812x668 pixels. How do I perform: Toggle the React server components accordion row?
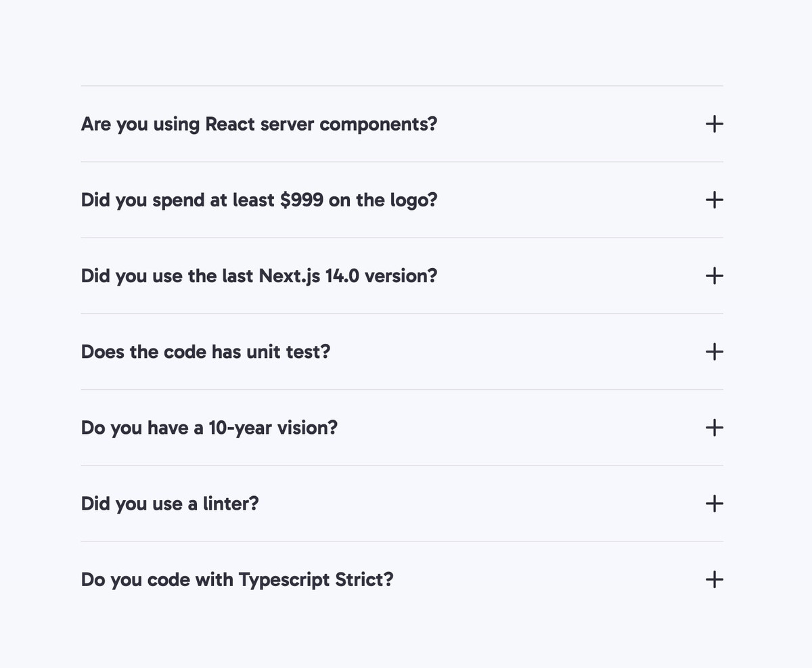point(402,124)
